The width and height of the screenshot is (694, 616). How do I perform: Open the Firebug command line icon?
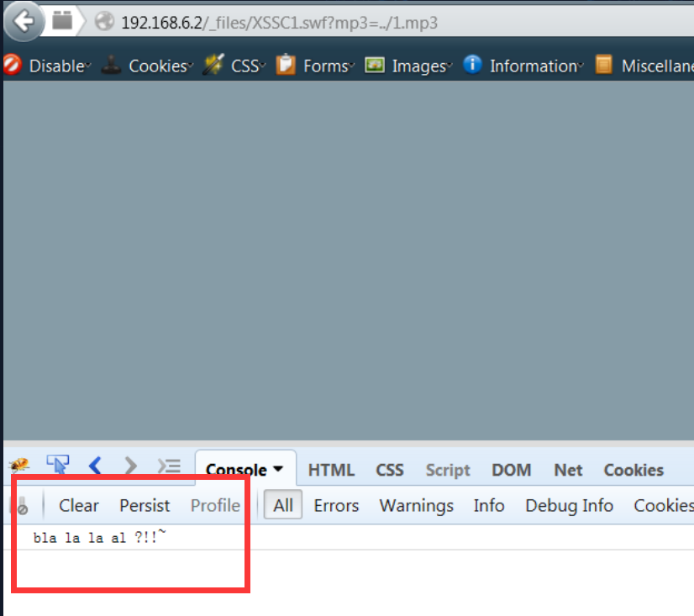pyautogui.click(x=169, y=466)
